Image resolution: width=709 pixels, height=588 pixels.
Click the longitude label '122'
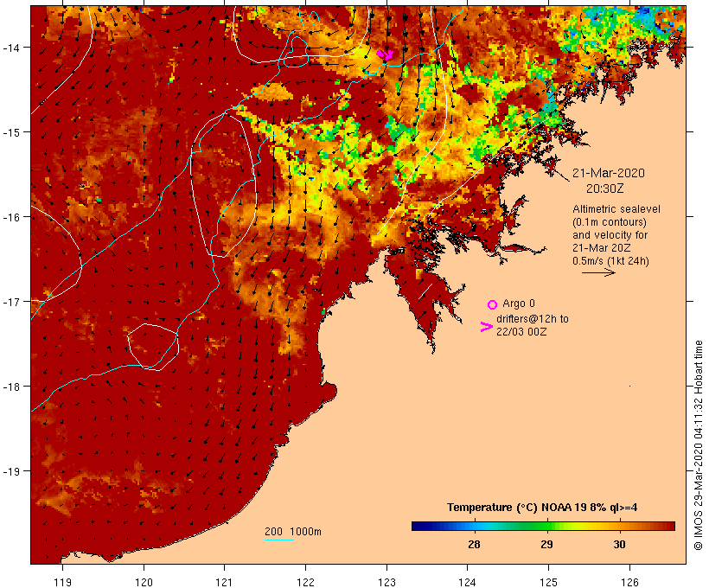[306, 582]
